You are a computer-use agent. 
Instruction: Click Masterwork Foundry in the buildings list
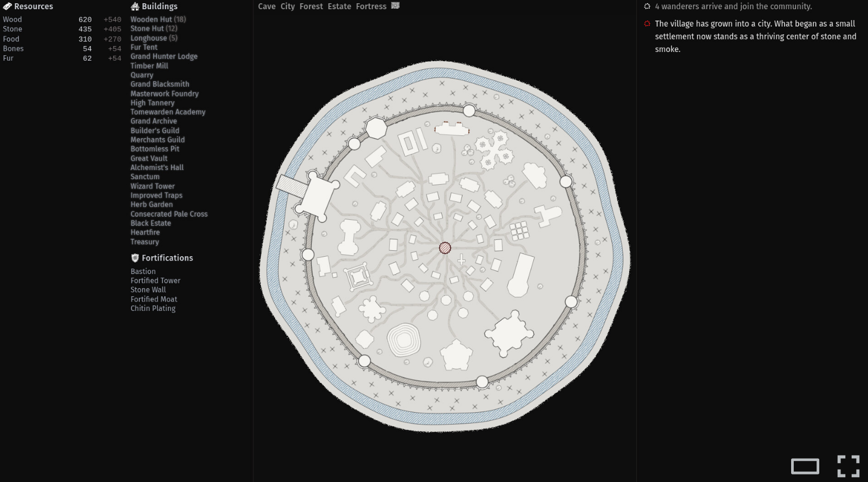[x=165, y=93]
